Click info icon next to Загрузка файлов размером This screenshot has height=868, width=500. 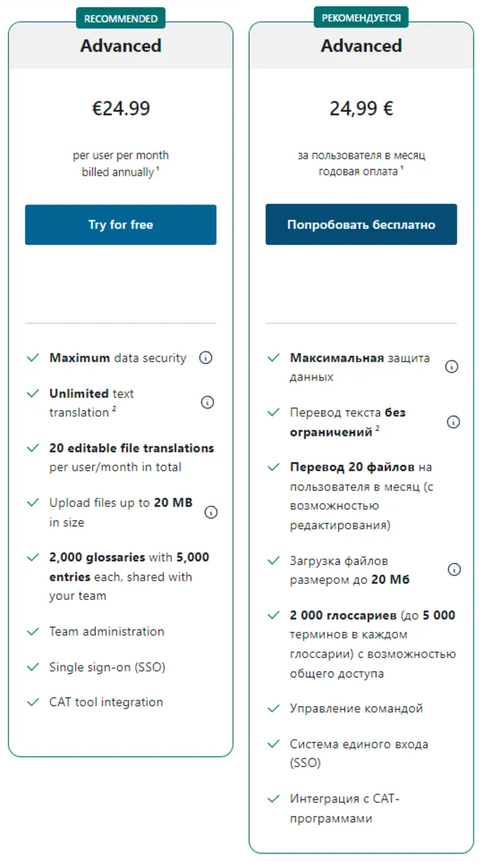[x=454, y=569]
